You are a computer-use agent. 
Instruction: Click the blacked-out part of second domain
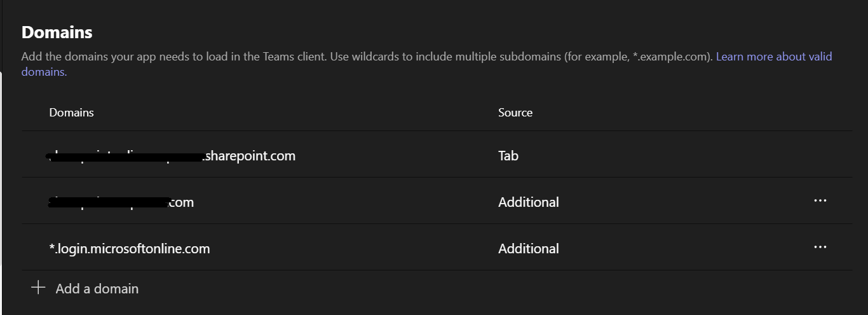(x=109, y=202)
